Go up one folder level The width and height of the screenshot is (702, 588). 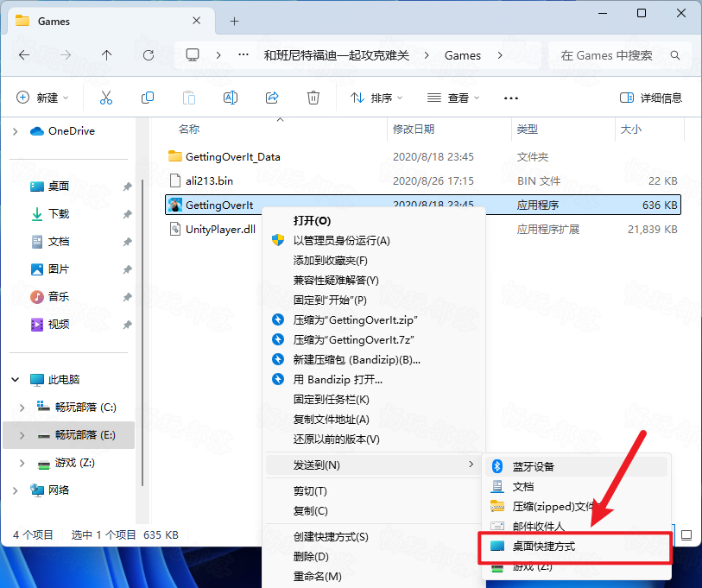106,55
